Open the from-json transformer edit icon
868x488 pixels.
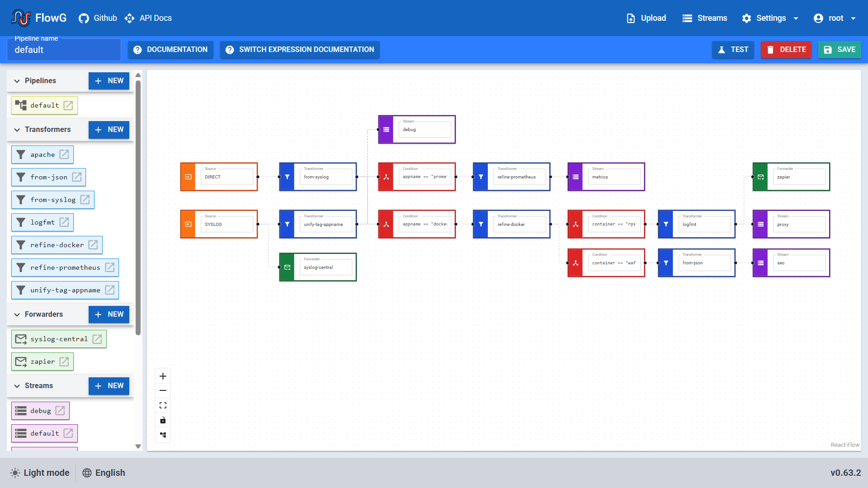77,177
